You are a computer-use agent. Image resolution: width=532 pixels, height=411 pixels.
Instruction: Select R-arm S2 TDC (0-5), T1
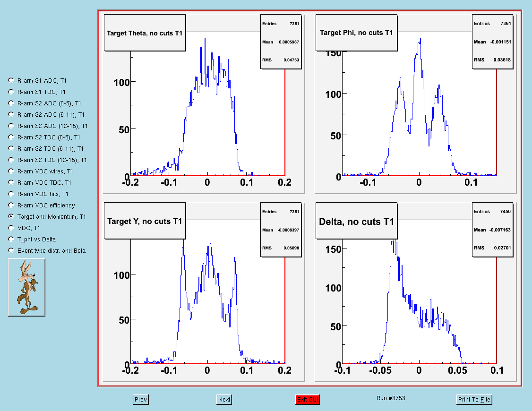click(x=11, y=137)
